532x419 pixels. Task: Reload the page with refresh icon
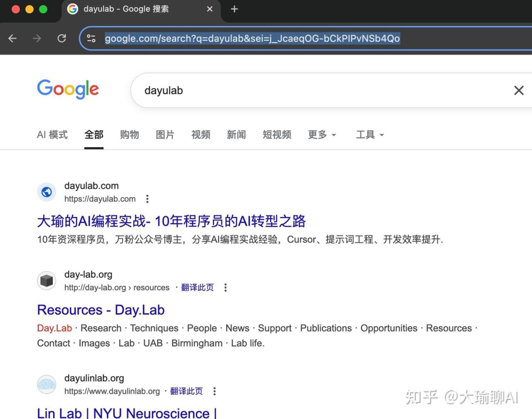[x=62, y=39]
